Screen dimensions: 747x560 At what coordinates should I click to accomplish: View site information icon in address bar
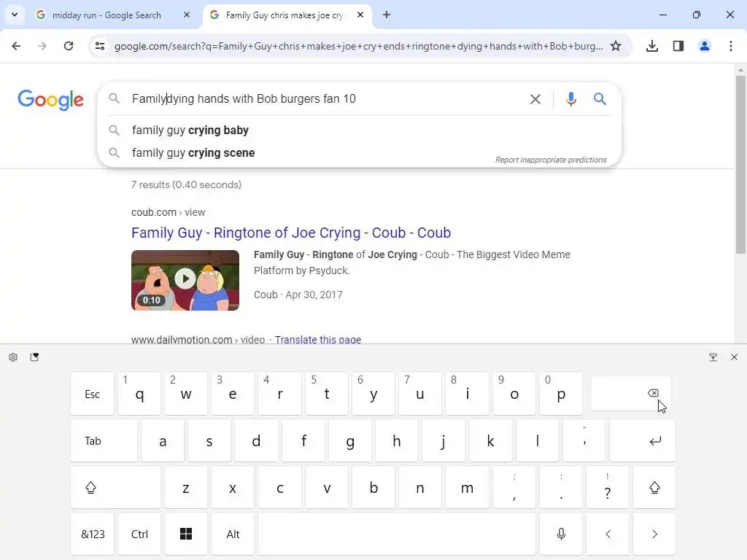[100, 46]
